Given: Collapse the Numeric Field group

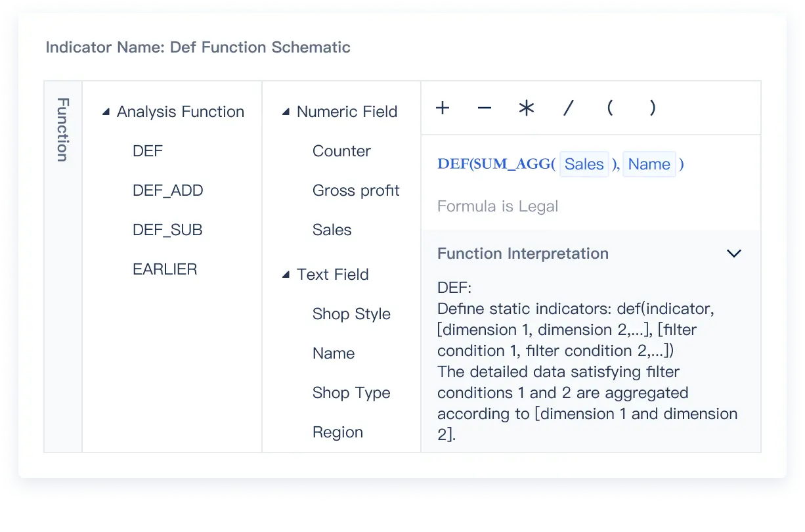Looking at the screenshot, I should tap(286, 112).
